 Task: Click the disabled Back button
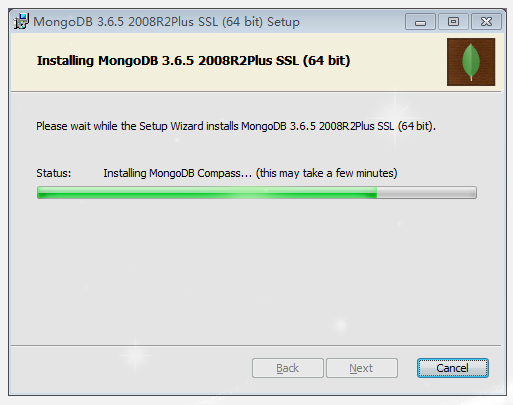click(x=288, y=368)
